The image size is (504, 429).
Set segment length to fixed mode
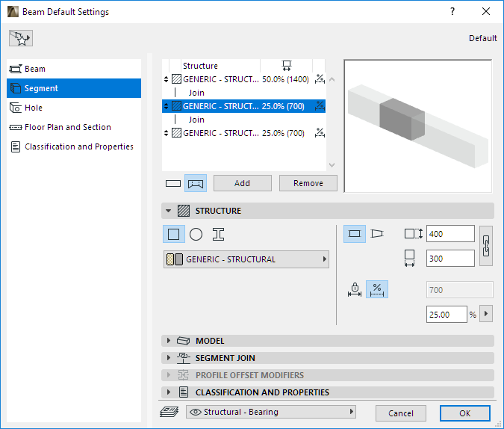pyautogui.click(x=355, y=289)
